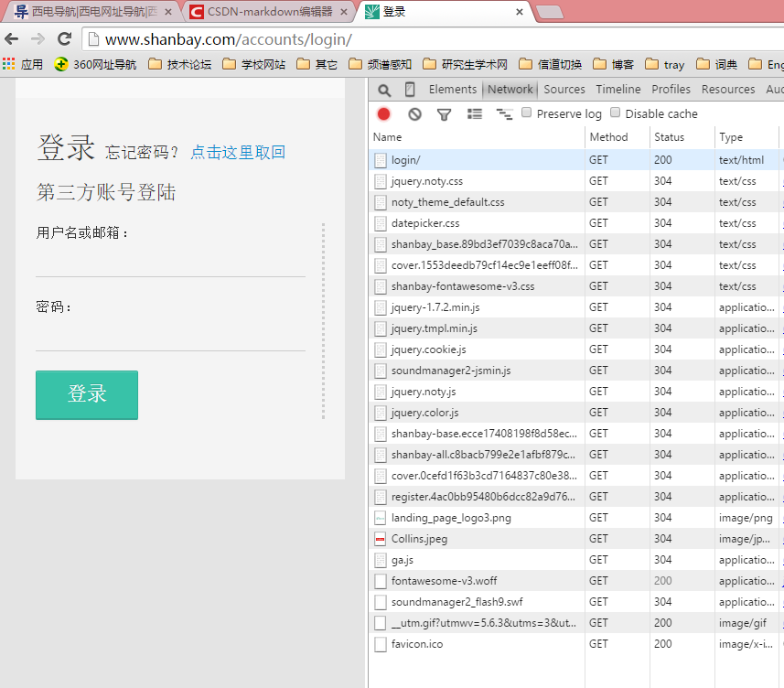Open the 技术论坛 bookmark folder
This screenshot has height=688, width=784.
coord(179,65)
